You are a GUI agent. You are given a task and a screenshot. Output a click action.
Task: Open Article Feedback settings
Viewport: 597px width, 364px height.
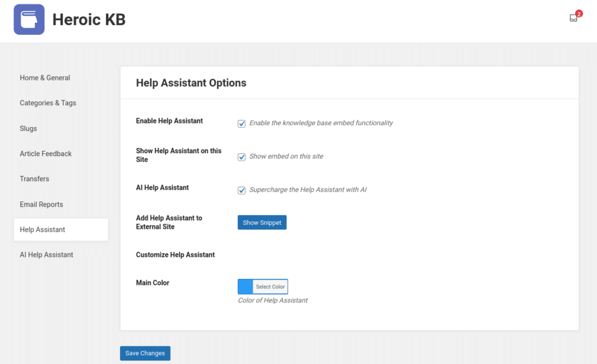(x=45, y=153)
